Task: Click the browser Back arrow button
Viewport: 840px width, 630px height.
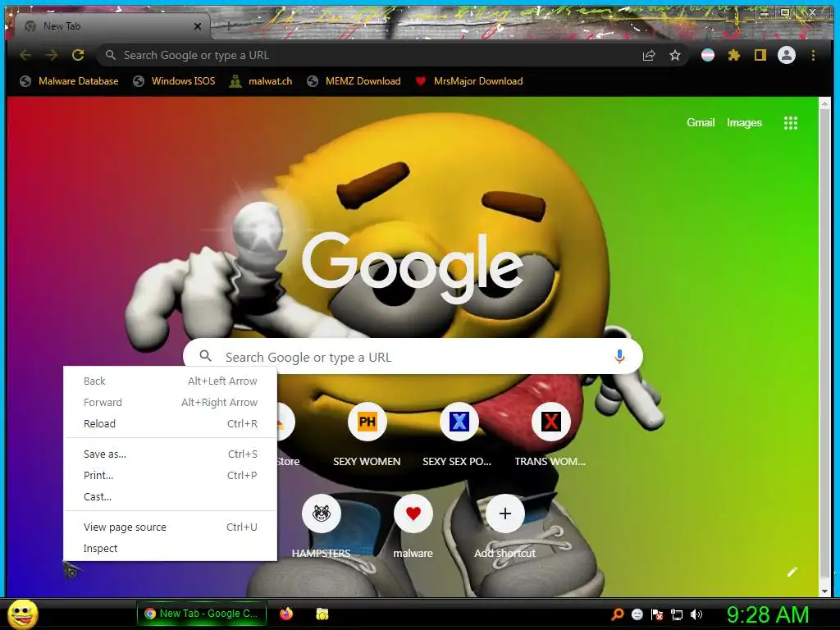Action: point(25,55)
